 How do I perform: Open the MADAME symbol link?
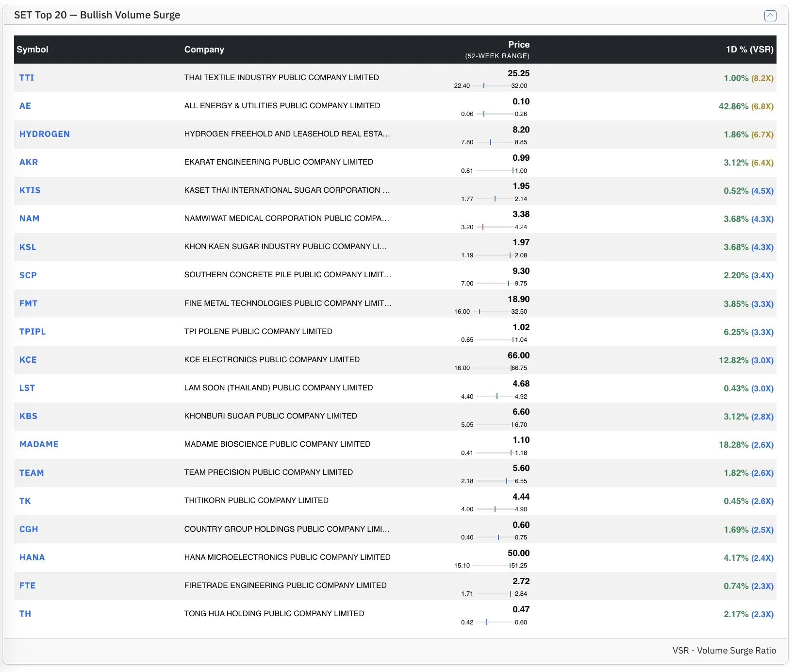(39, 444)
